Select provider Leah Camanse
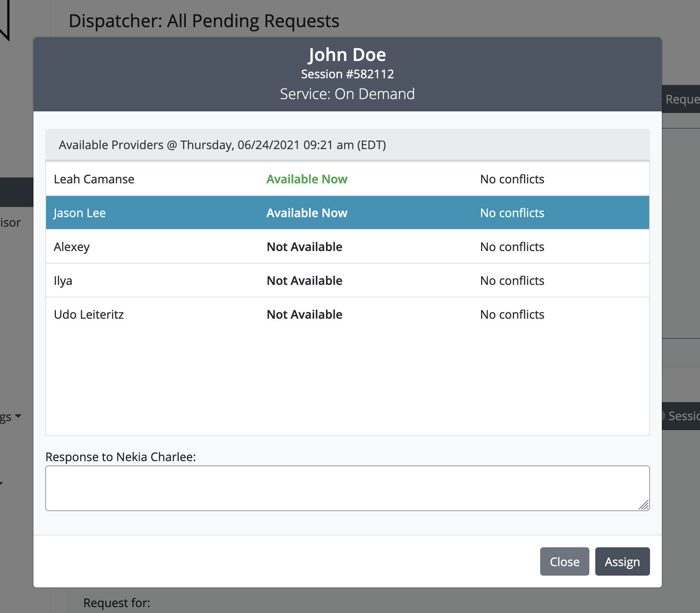The image size is (700, 613). point(94,179)
